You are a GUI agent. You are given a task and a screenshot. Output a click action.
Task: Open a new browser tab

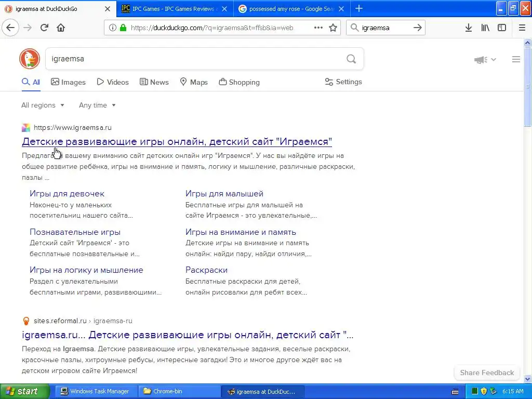359,9
